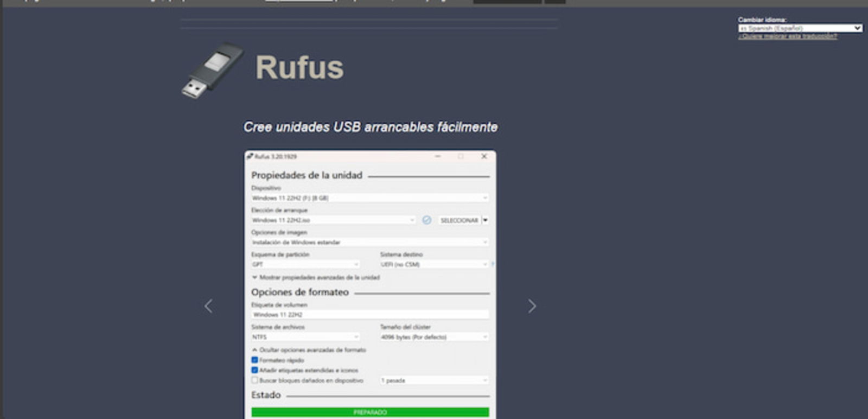Open the Esquema de partición dropdown

coord(305,264)
